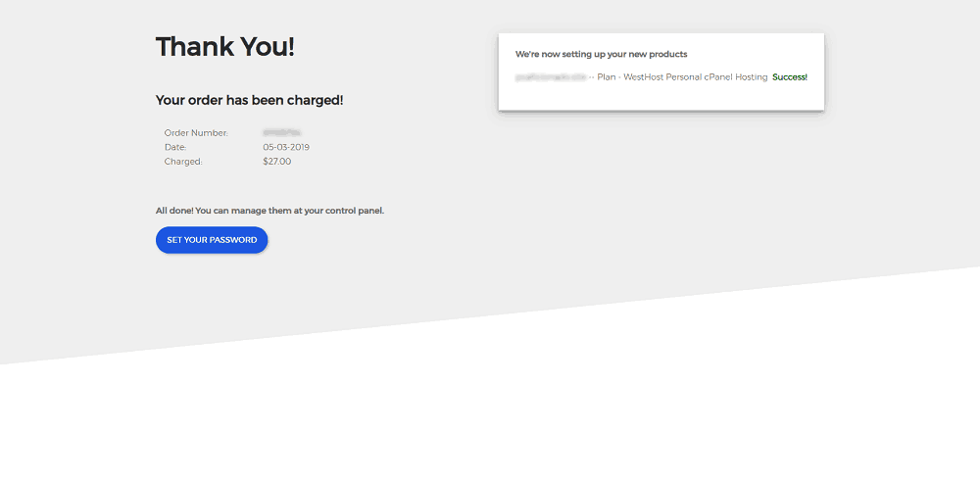The width and height of the screenshot is (980, 483).
Task: Click the word 'Plan' in product line
Action: click(607, 77)
